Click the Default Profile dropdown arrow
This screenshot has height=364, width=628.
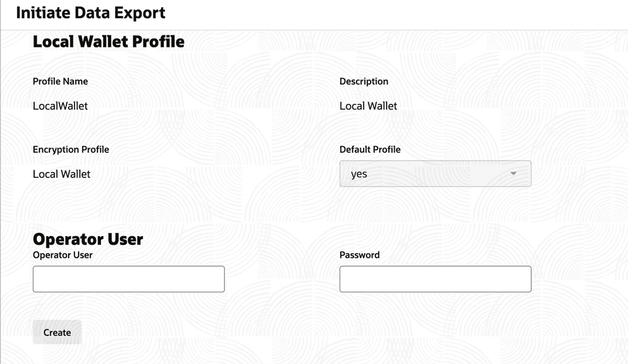tap(513, 174)
